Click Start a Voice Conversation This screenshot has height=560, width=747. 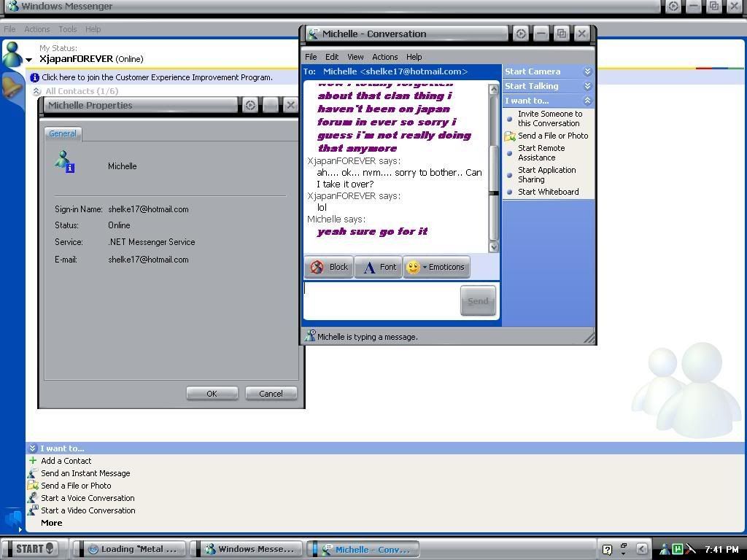click(x=88, y=498)
